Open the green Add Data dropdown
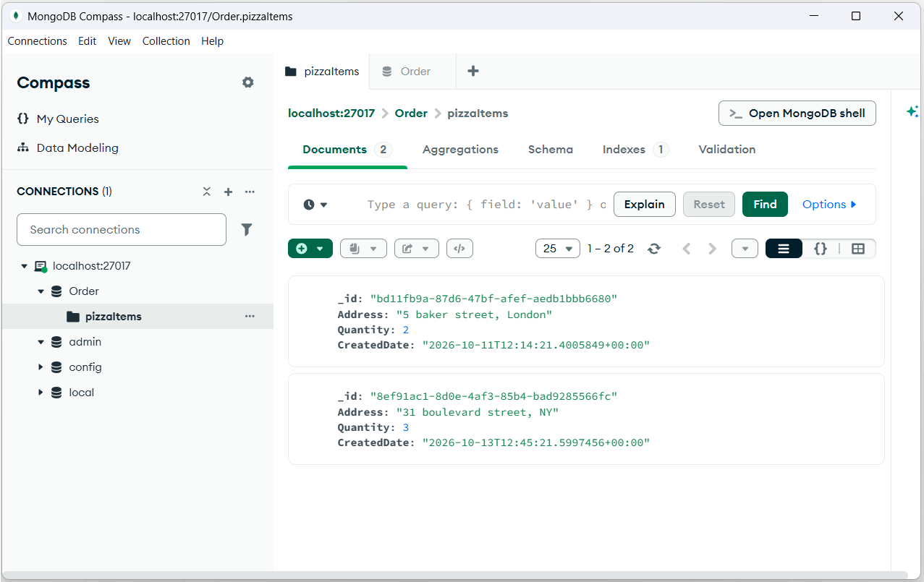 [310, 248]
